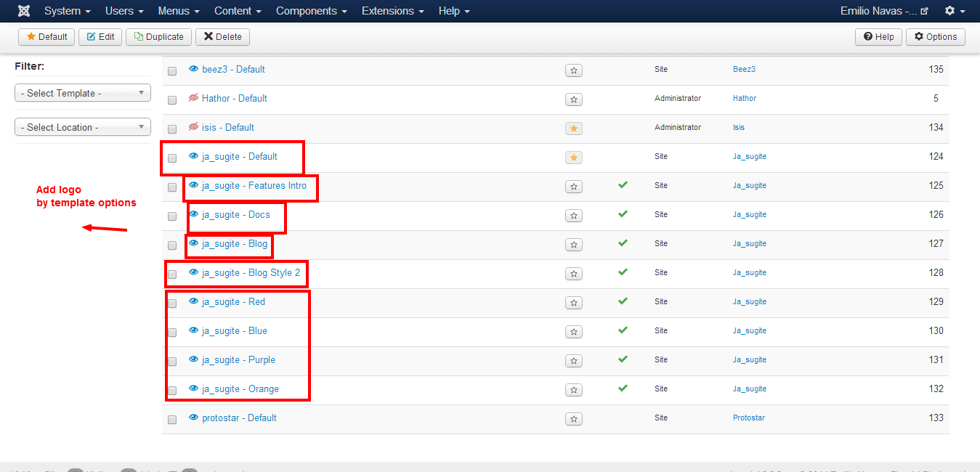The height and width of the screenshot is (472, 980).
Task: Check the beez3 - Default checkbox
Action: pos(172,71)
